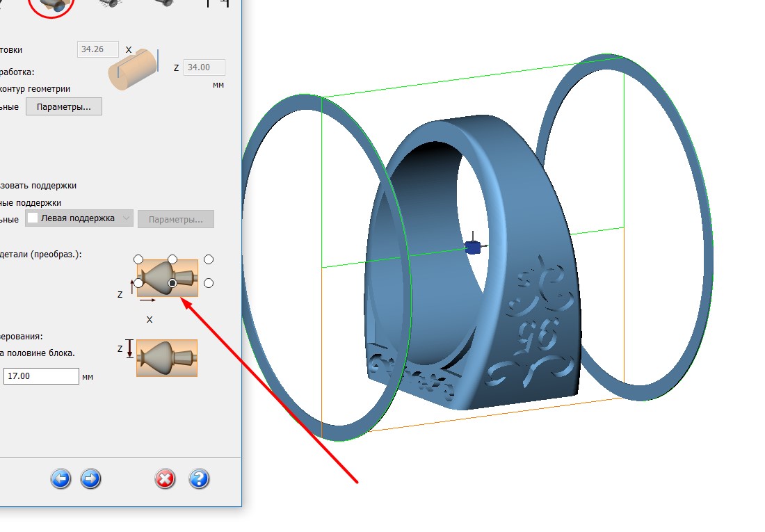Click the Z dimension field showing 34.00

(x=204, y=67)
